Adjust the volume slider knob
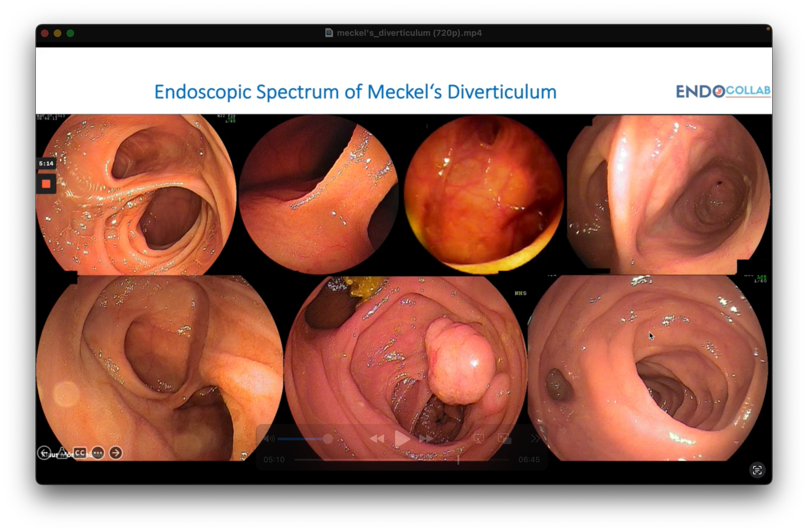808x532 pixels. coord(328,439)
